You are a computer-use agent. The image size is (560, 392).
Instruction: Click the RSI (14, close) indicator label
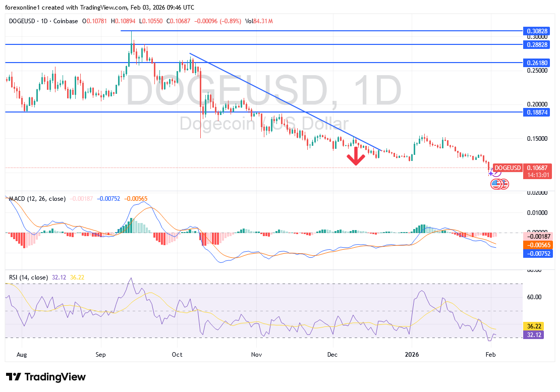coord(28,277)
